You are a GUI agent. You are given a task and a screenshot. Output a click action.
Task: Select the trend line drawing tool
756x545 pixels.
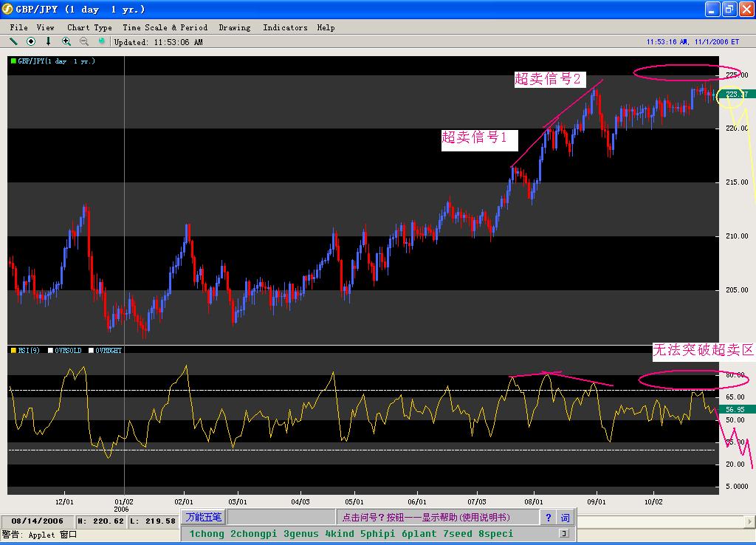[13, 41]
